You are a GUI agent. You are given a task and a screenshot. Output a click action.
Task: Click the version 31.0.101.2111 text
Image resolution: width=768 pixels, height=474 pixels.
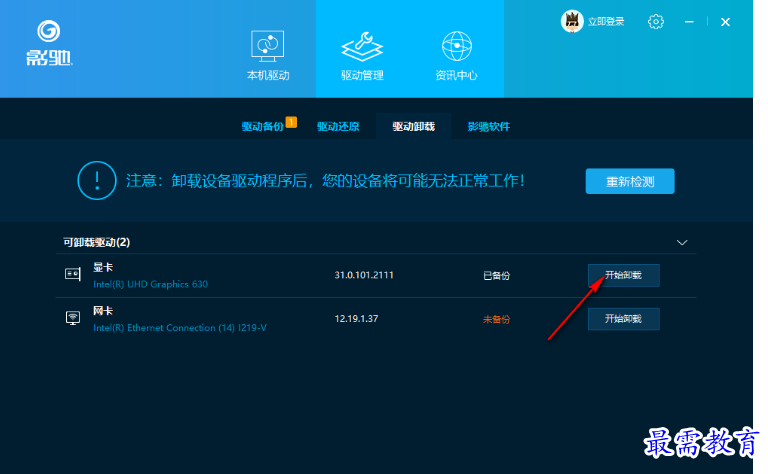tap(364, 275)
